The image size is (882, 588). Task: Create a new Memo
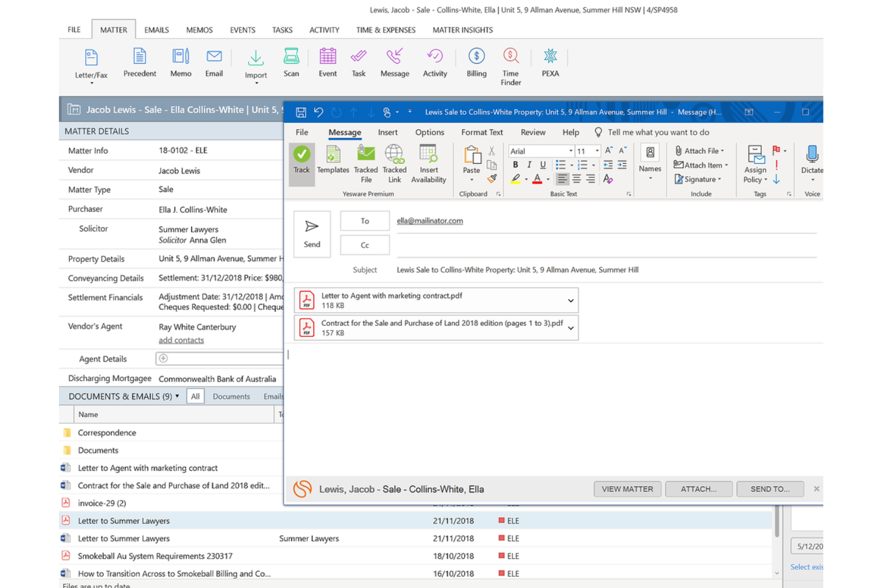(x=181, y=63)
